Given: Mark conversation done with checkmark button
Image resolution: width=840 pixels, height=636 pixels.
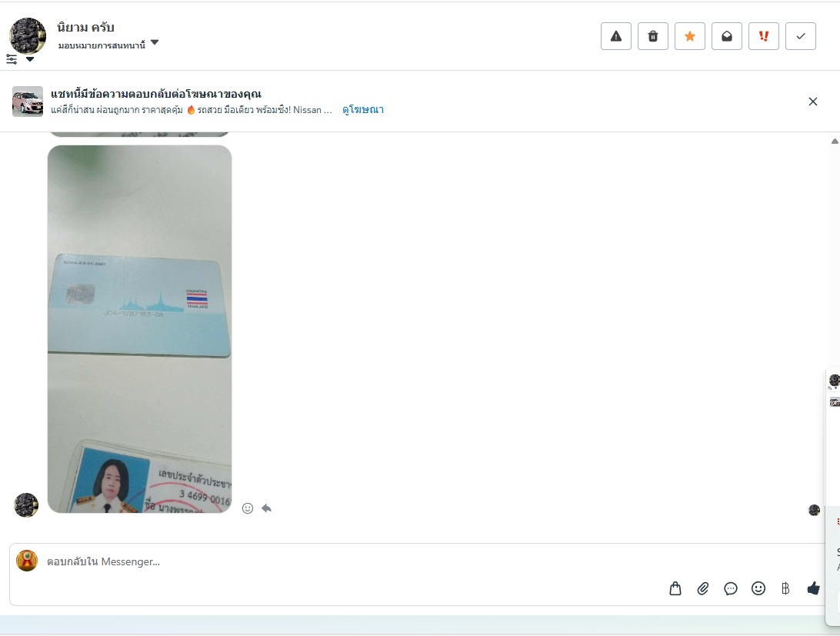Looking at the screenshot, I should pyautogui.click(x=801, y=36).
